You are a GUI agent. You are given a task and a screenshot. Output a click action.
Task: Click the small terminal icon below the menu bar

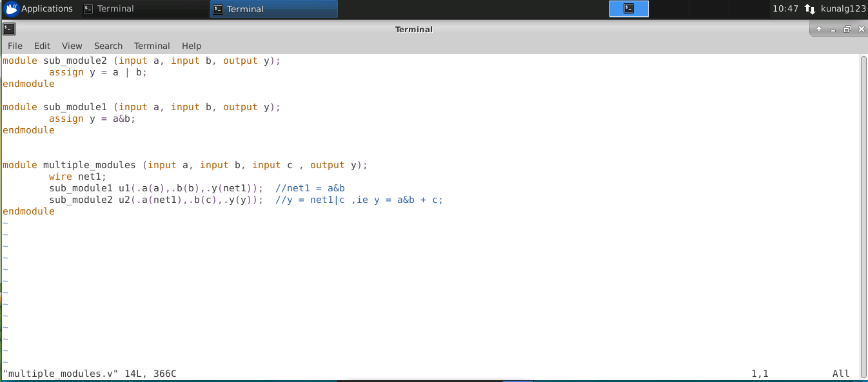pos(8,29)
